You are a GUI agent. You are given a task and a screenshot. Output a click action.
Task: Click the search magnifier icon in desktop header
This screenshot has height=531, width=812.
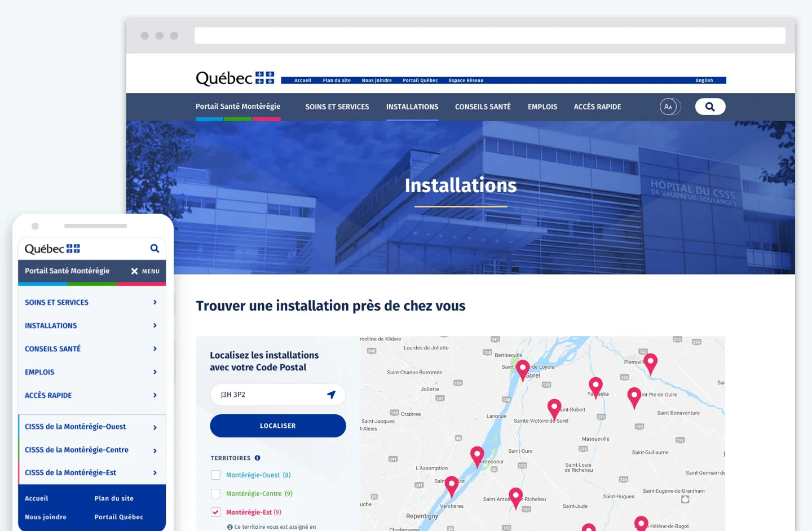[710, 107]
